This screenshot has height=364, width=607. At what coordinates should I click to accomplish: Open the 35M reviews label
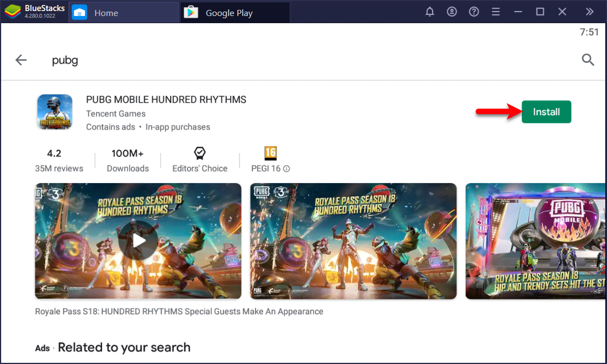(59, 169)
